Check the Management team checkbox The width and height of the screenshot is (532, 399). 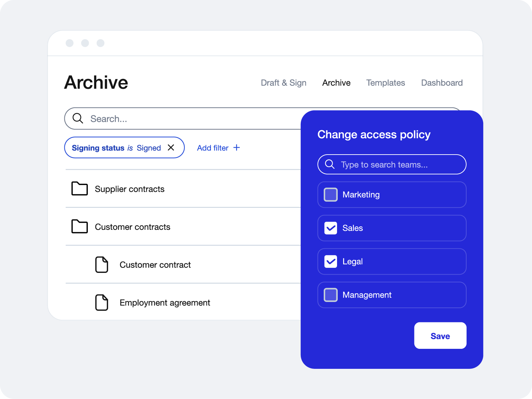click(x=331, y=295)
